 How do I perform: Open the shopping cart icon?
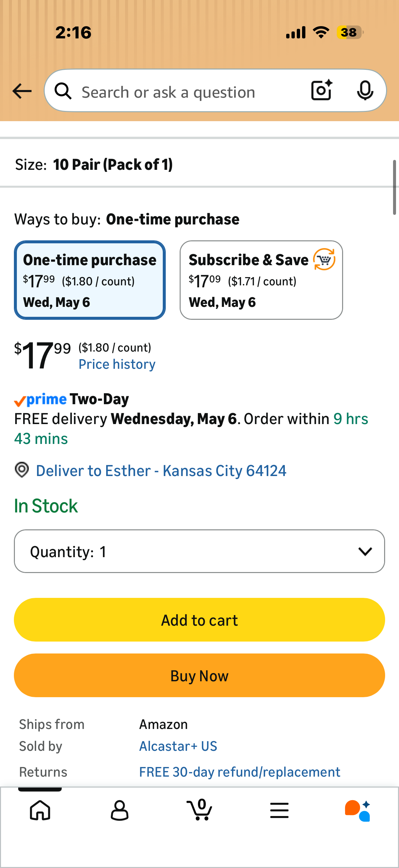click(x=199, y=809)
